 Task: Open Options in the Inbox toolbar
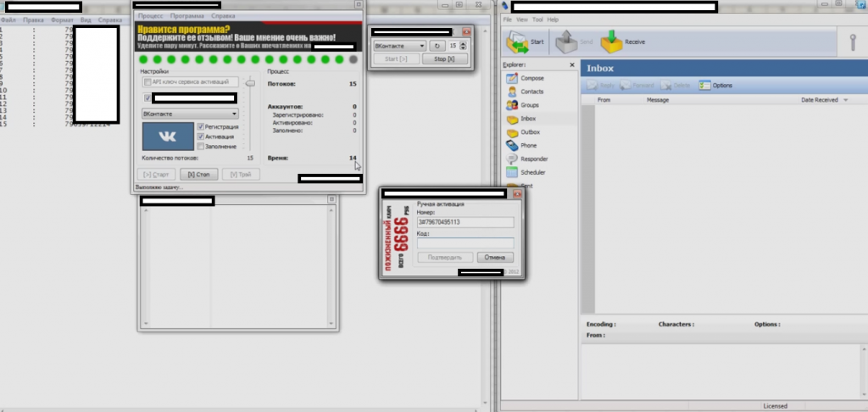click(715, 86)
